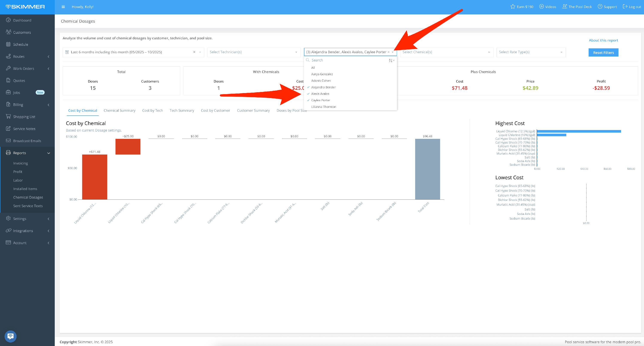Image resolution: width=644 pixels, height=346 pixels.
Task: Open the Select Chemical(s) dropdown
Action: click(x=446, y=52)
